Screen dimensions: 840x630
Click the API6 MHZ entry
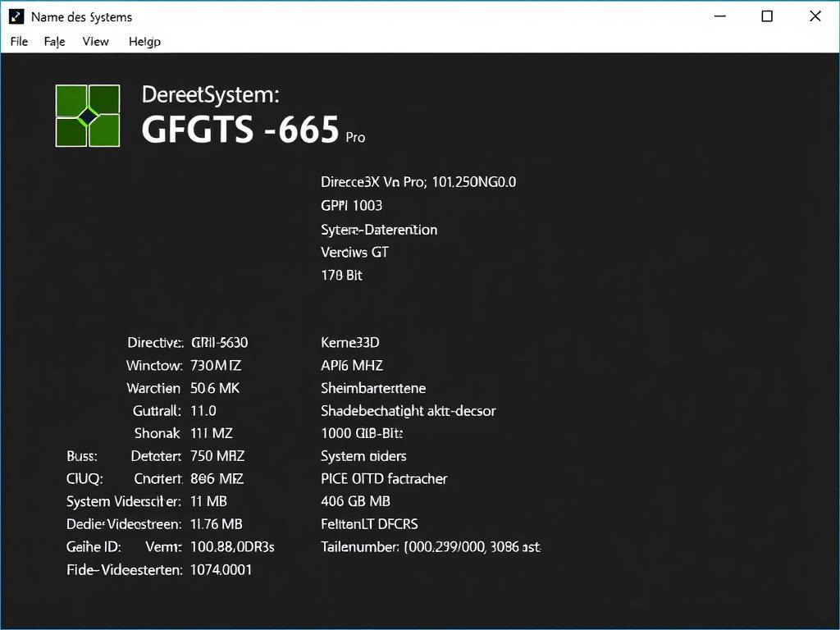point(351,365)
